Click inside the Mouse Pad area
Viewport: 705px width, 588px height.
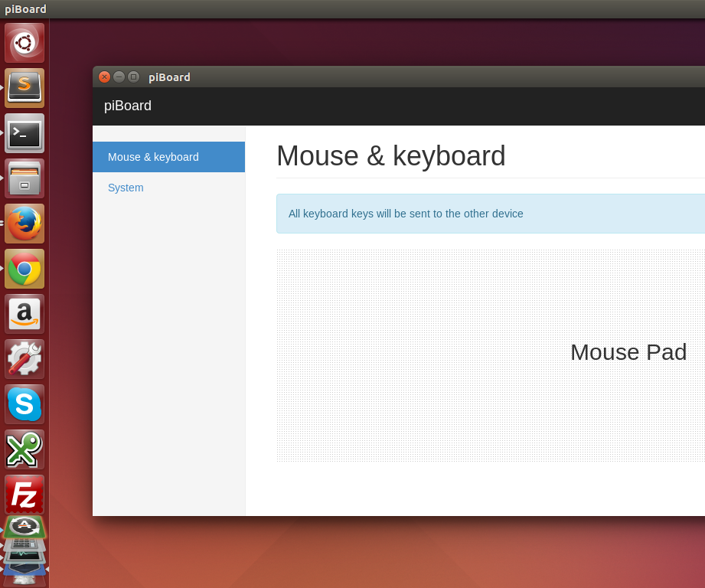[490, 354]
